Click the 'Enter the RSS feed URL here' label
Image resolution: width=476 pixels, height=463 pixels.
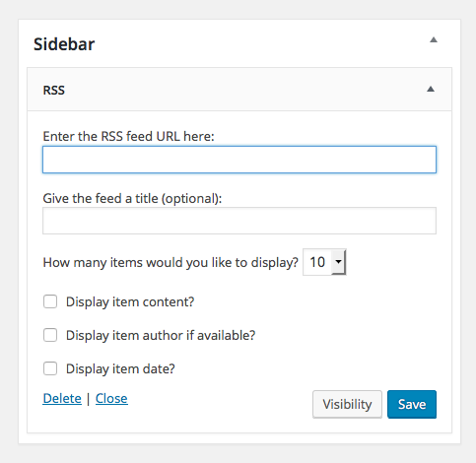tap(128, 136)
